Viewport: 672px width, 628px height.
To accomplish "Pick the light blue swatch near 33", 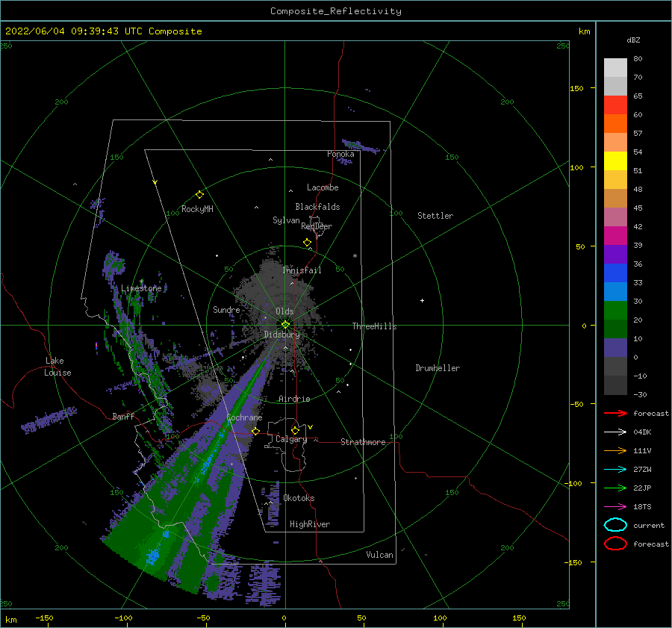I will tap(615, 291).
